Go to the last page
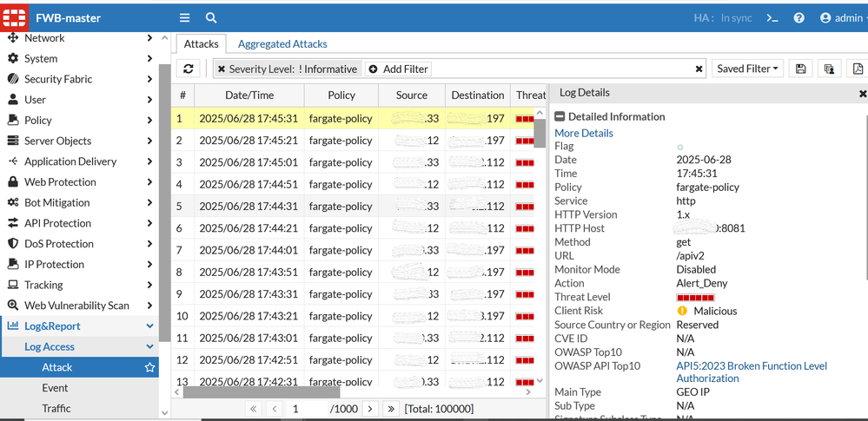The width and height of the screenshot is (868, 421). pyautogui.click(x=391, y=409)
